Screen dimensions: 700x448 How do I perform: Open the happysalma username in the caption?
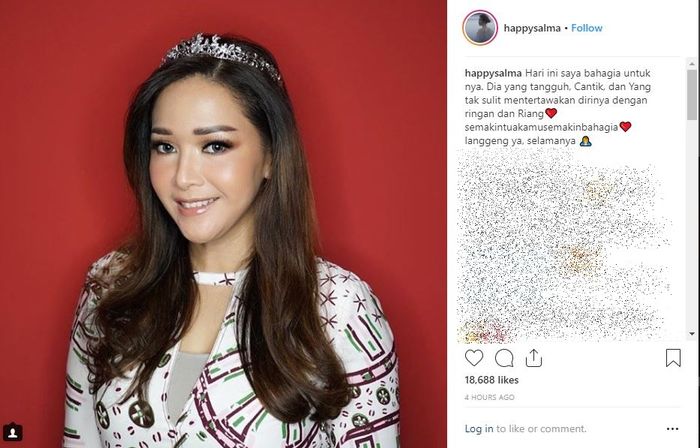click(x=493, y=73)
